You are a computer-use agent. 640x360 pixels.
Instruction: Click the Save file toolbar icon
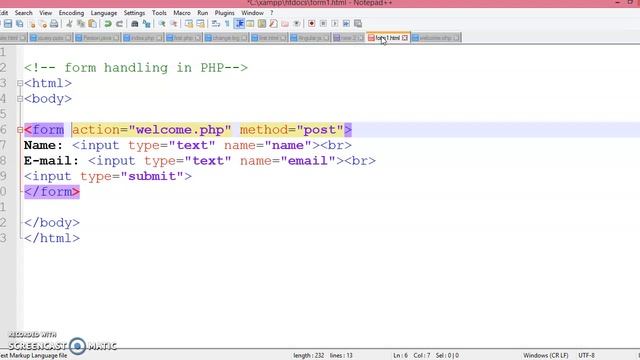[8, 24]
